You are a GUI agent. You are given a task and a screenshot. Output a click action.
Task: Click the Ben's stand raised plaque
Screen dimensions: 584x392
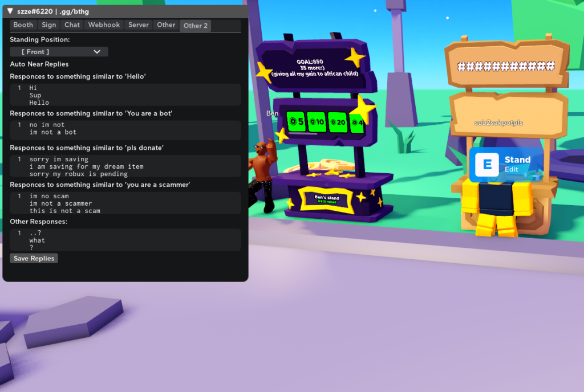click(327, 199)
